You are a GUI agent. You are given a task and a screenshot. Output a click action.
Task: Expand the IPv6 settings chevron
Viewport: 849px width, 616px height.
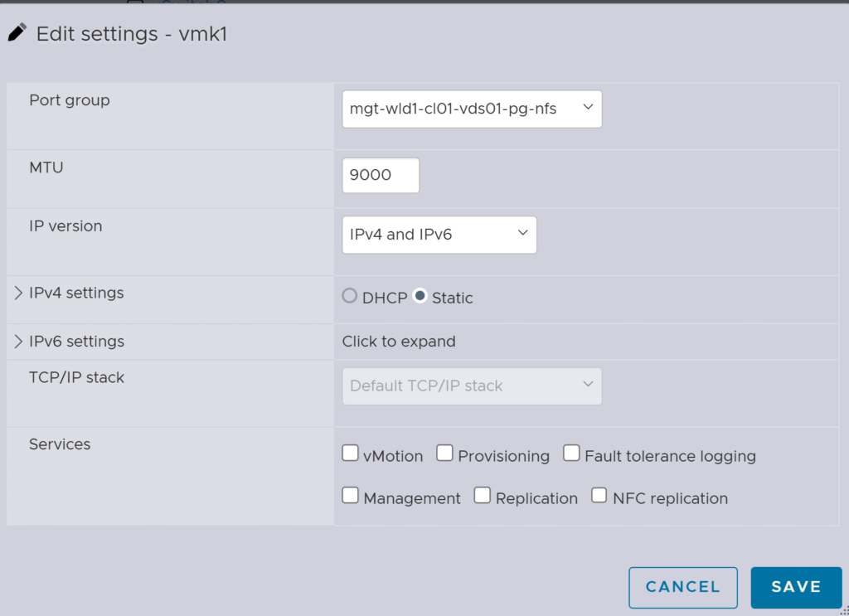pyautogui.click(x=18, y=342)
